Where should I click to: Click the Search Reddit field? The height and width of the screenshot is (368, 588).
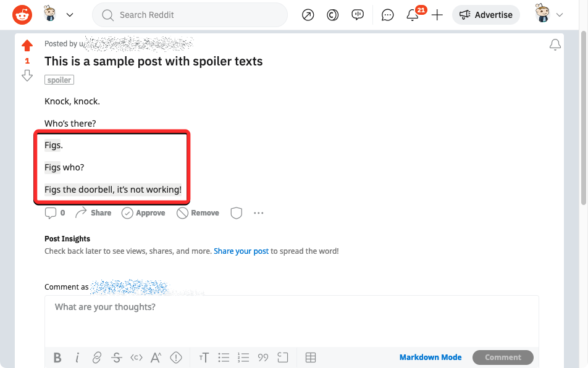coord(190,15)
